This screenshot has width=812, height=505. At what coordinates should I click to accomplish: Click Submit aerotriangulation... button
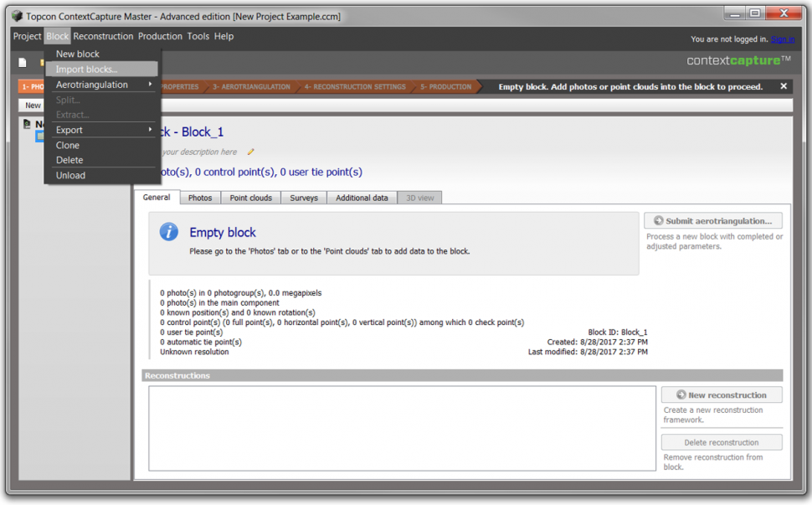pyautogui.click(x=713, y=220)
